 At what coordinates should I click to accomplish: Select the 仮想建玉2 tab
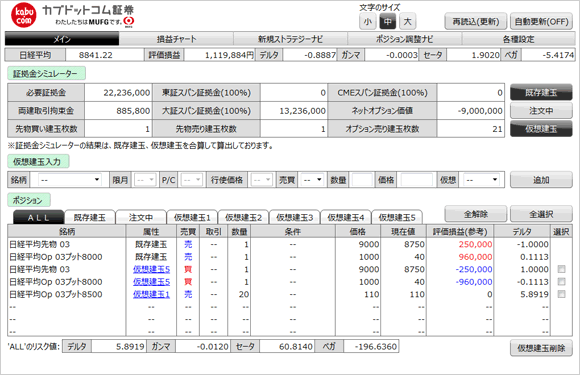pyautogui.click(x=243, y=217)
